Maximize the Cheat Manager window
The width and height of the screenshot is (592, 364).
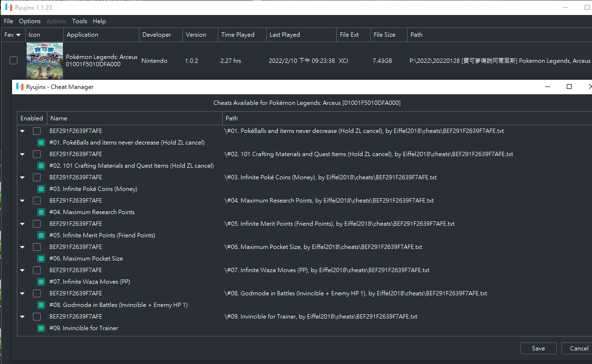tap(569, 87)
